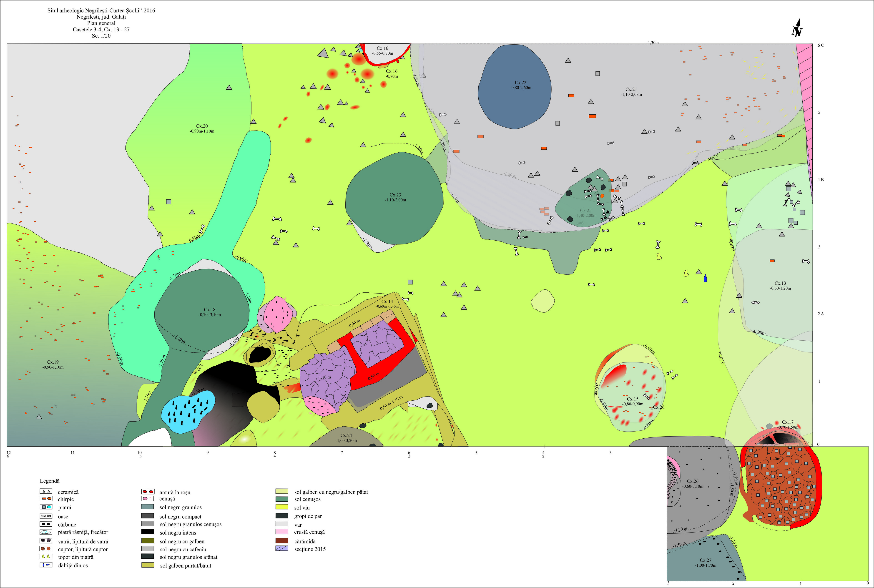
Task: Click the ceramică legend symbol
Action: [46, 491]
